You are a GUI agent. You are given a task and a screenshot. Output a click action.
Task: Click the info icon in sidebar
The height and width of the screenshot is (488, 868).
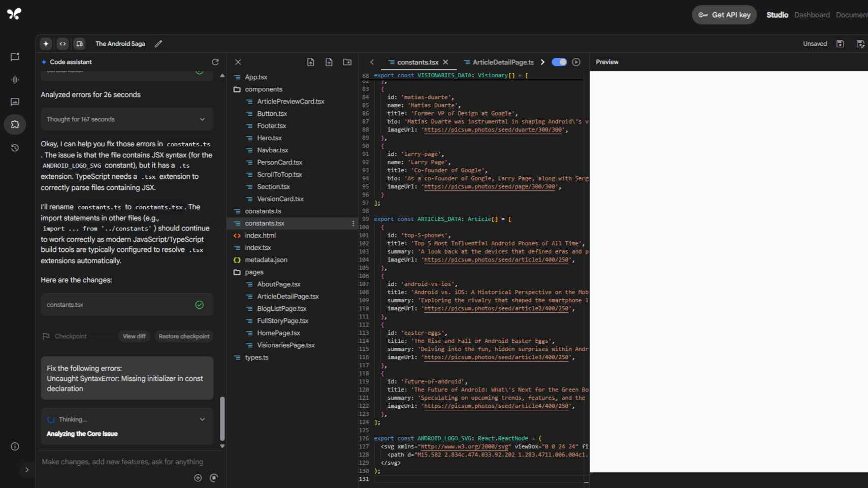point(15,446)
